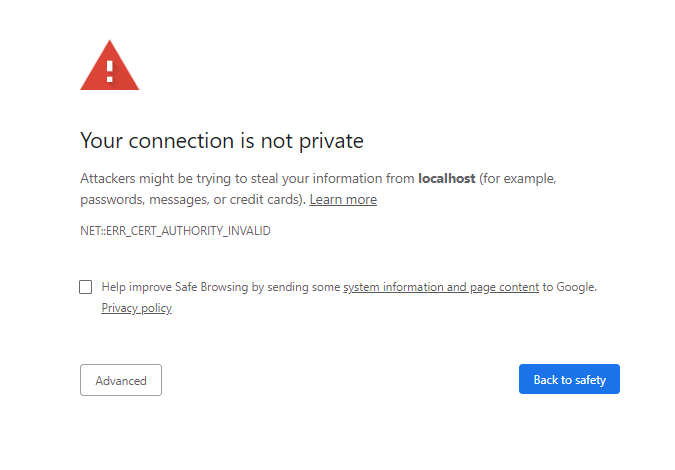Click the "by sending some" text before the link

pos(296,287)
